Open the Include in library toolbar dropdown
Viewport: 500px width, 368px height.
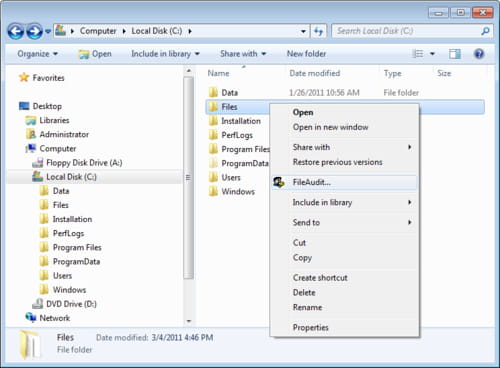[165, 54]
